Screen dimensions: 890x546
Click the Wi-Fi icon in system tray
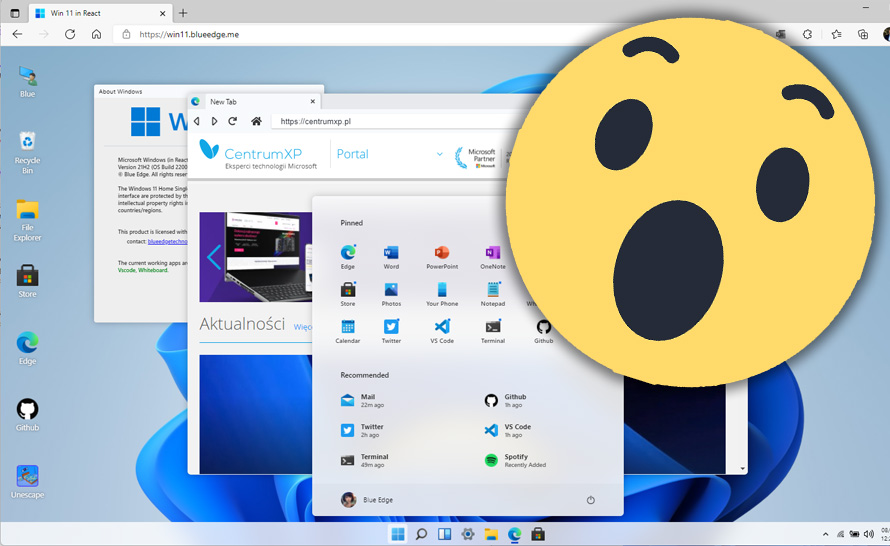click(x=840, y=534)
